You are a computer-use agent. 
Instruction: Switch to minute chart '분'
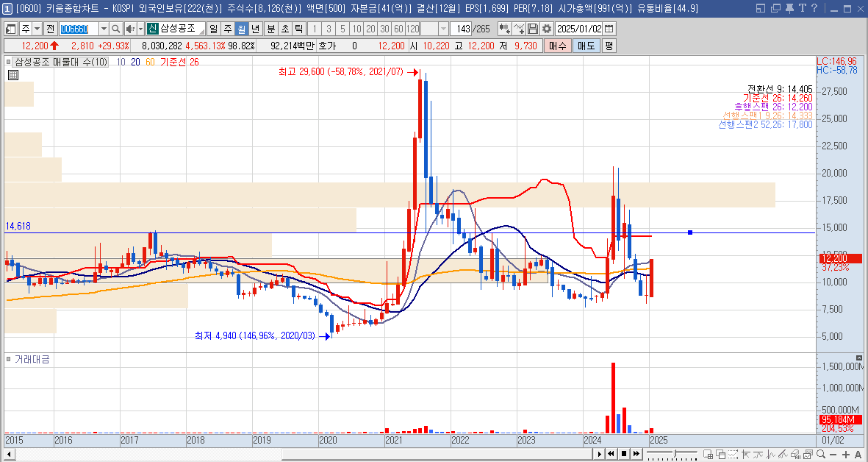[x=271, y=29]
